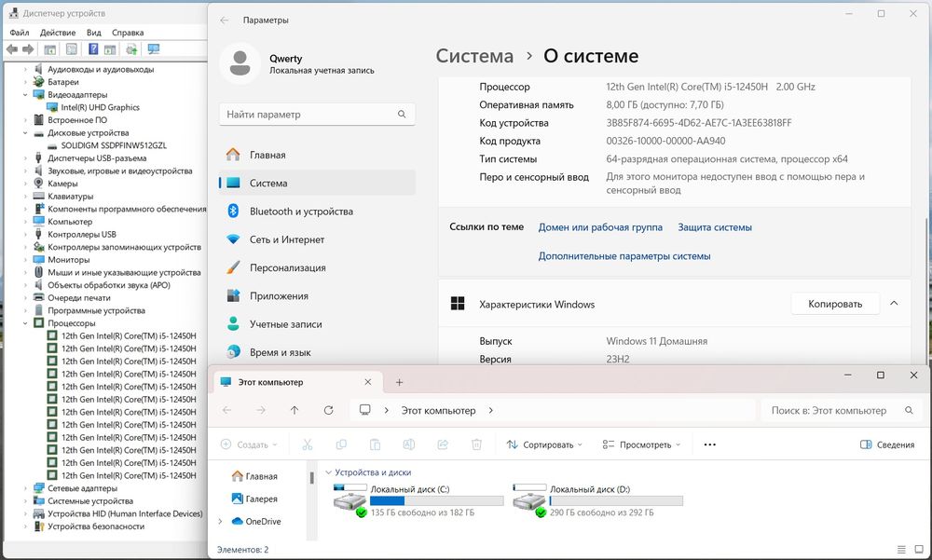Screen dimensions: 932x560
Task: Open the Защита системы link
Action: (715, 227)
